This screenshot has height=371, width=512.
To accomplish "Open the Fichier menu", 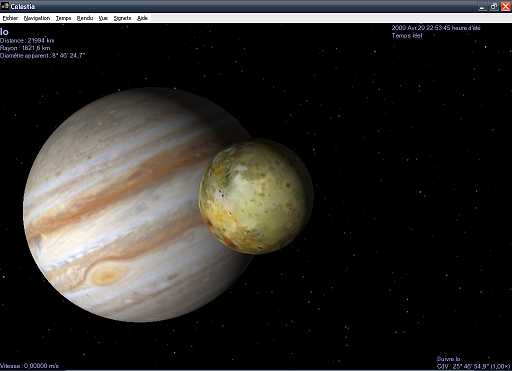I will pos(10,18).
